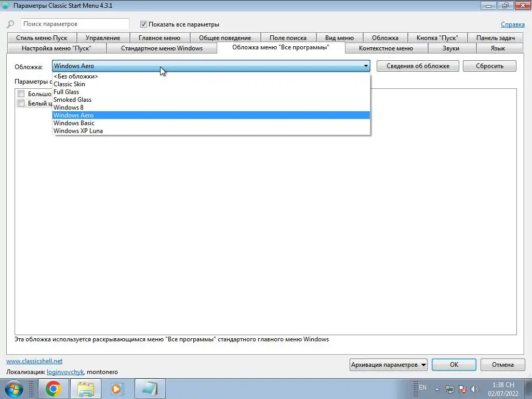The height and width of the screenshot is (399, 532).
Task: Open Windows Media Player taskbar icon
Action: [117, 389]
